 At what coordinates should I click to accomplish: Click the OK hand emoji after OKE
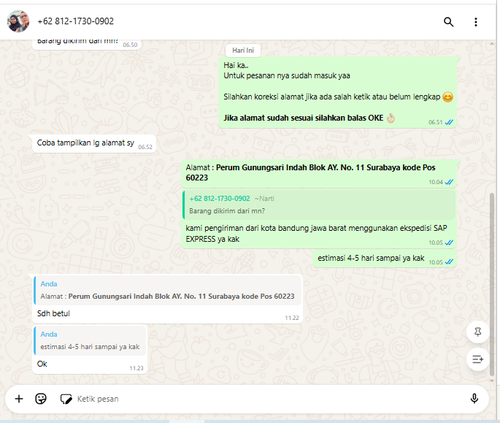[x=390, y=118]
